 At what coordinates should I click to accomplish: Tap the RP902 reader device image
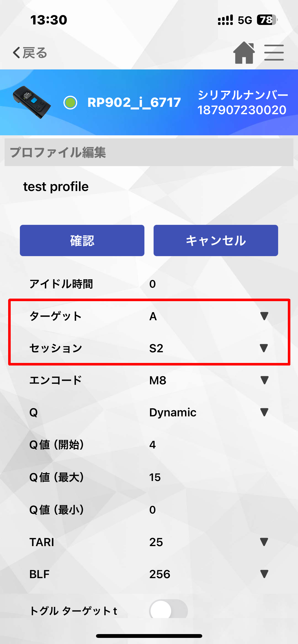(x=32, y=102)
